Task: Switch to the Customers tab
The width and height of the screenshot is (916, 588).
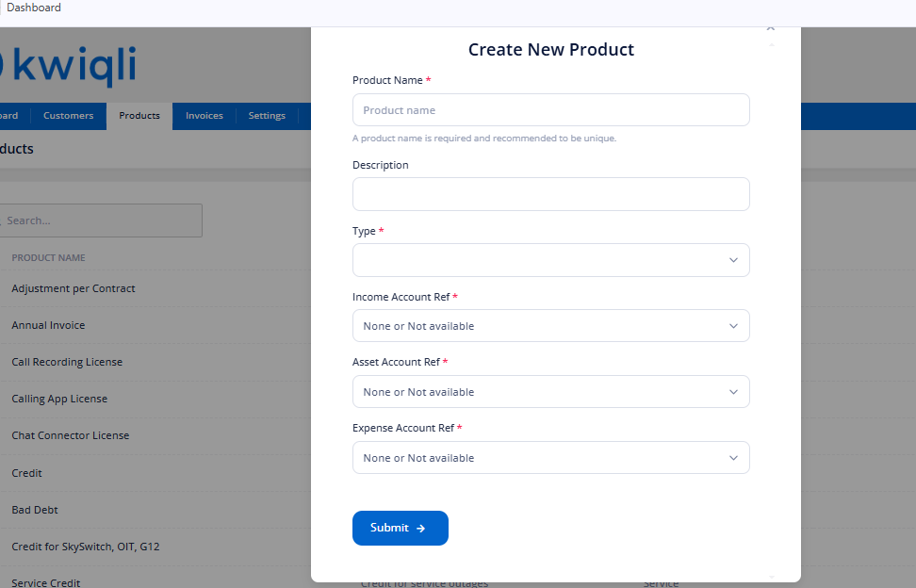Action: 69,116
